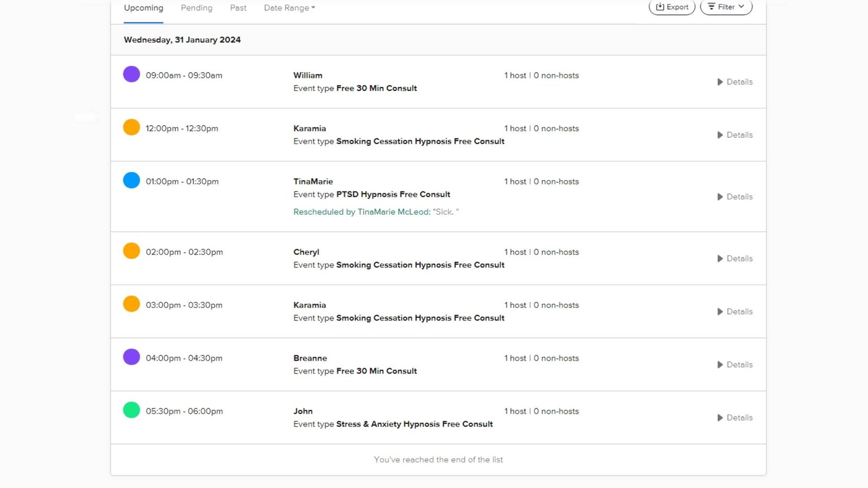Screen dimensions: 868x488
Task: Open the Filter dropdown chevron
Action: (741, 7)
